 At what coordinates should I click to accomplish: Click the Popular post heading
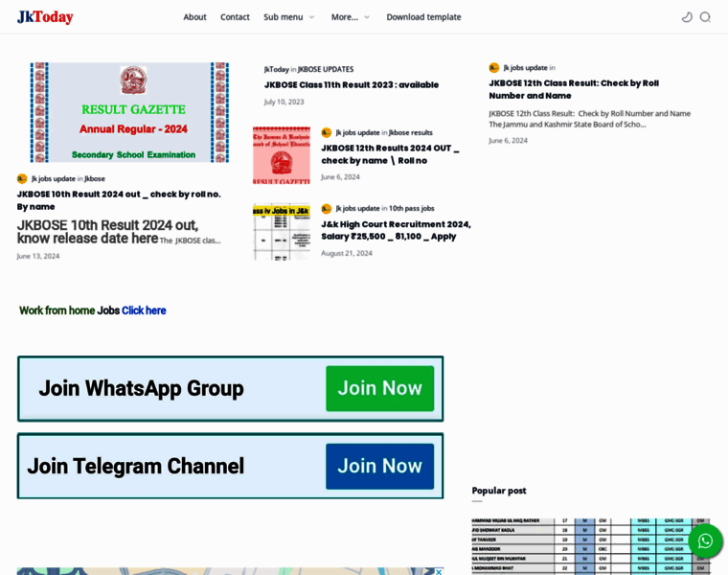[x=499, y=491]
